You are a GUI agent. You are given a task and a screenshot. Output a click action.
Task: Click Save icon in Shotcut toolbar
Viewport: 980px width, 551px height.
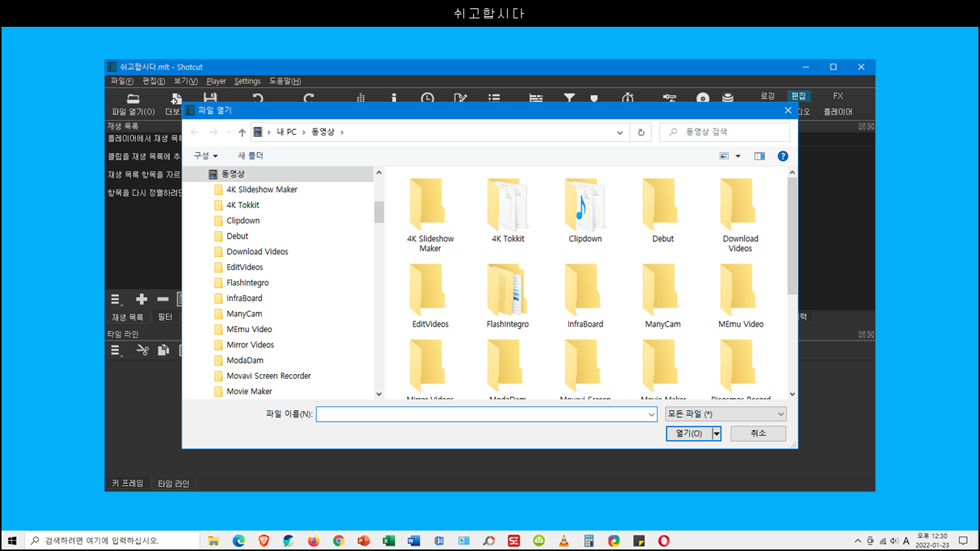211,98
